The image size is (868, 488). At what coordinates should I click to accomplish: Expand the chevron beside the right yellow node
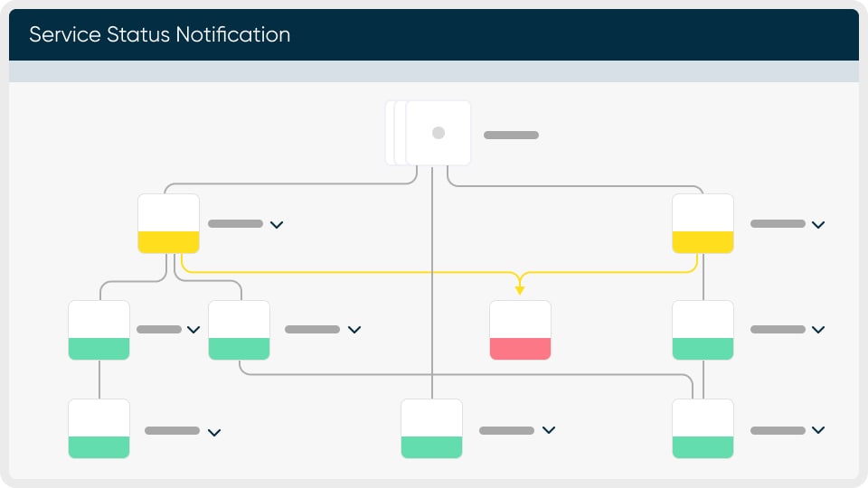(x=818, y=224)
